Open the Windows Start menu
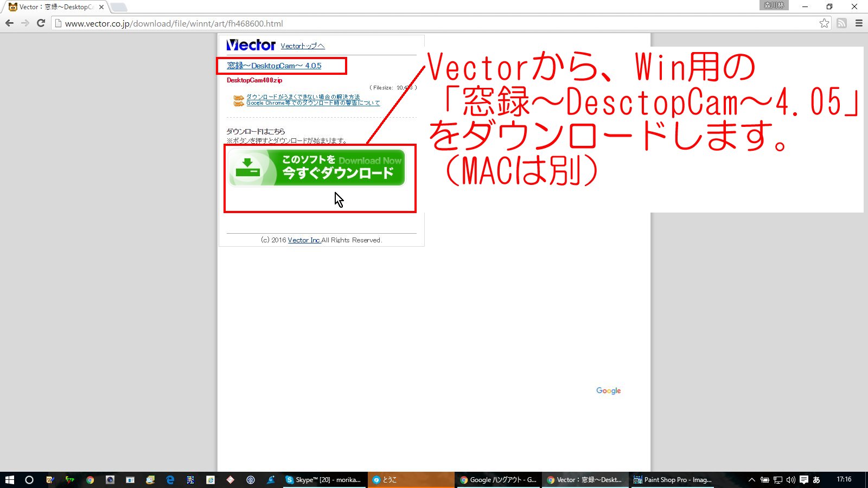 (x=9, y=480)
